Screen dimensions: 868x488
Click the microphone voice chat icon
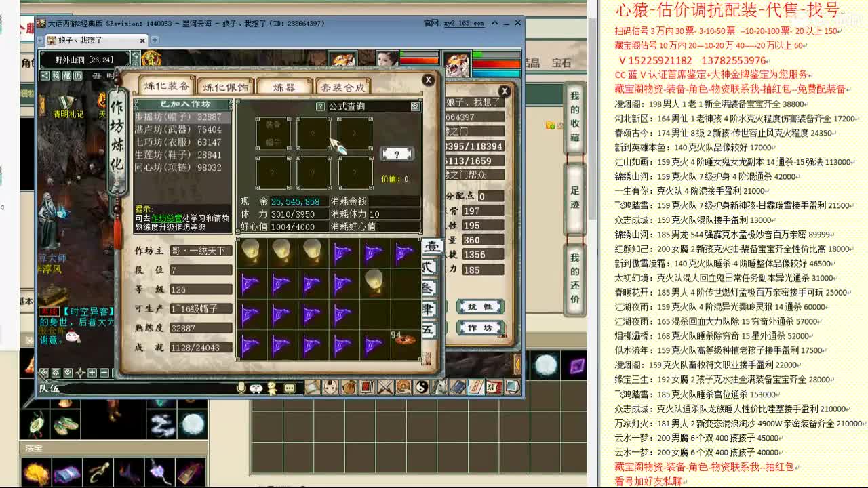pos(241,388)
